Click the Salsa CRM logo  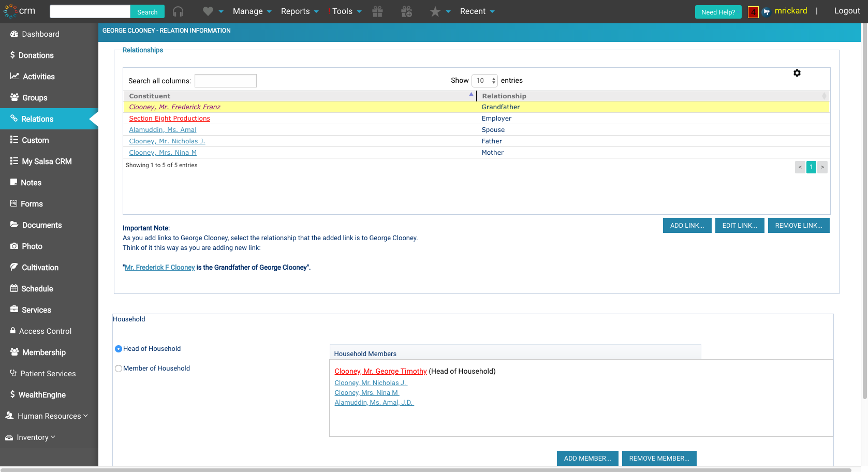coord(19,11)
